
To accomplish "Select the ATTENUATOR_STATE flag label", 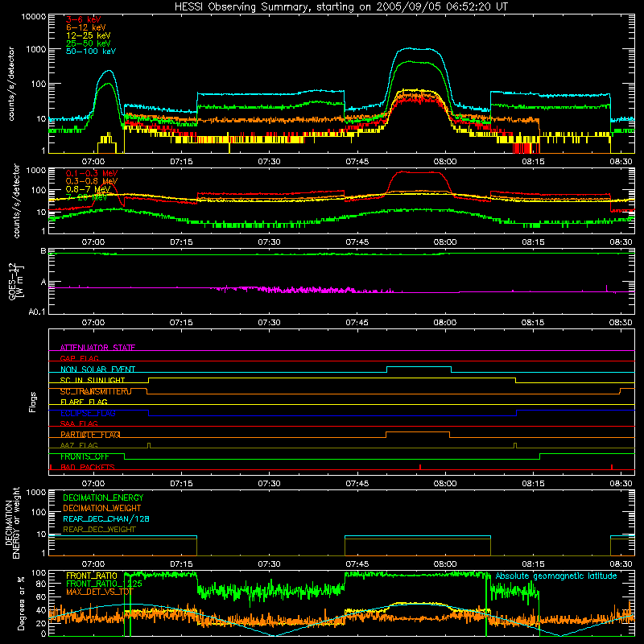I will (97, 348).
